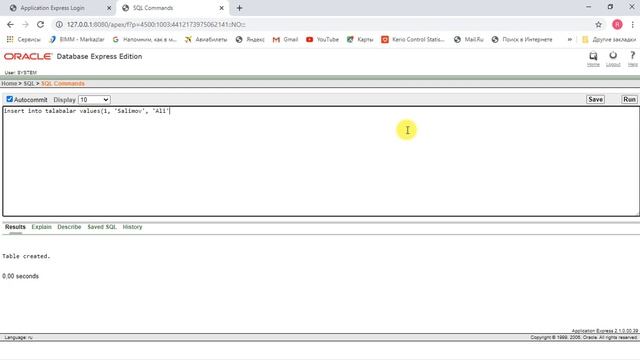Screen dimensions: 640x360
Task: Click the Save button
Action: pyautogui.click(x=595, y=99)
